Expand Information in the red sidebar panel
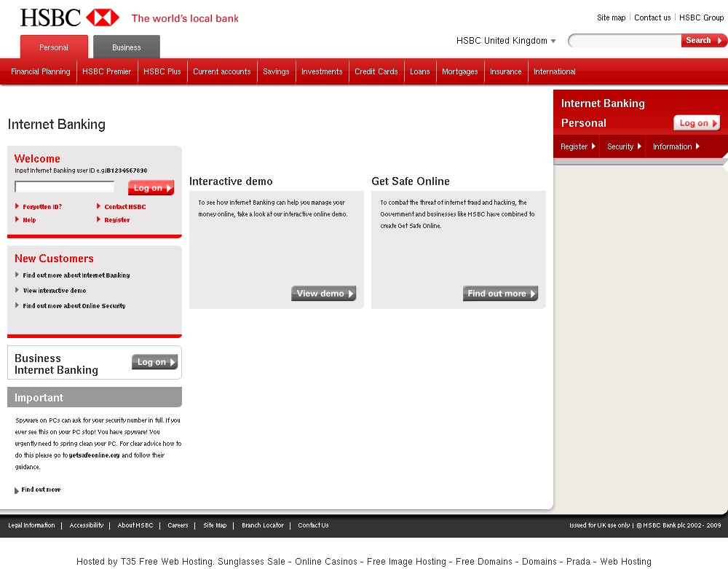The height and width of the screenshot is (569, 728). click(x=676, y=146)
